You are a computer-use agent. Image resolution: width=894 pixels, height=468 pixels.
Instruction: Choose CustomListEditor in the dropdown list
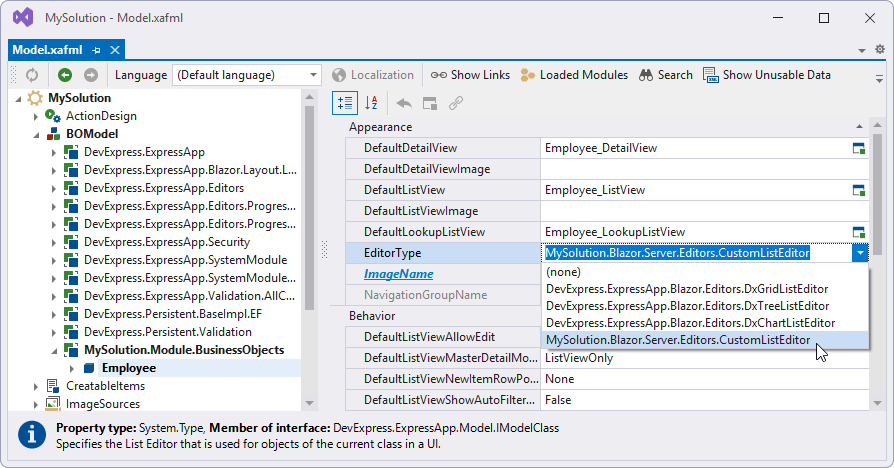pyautogui.click(x=705, y=340)
